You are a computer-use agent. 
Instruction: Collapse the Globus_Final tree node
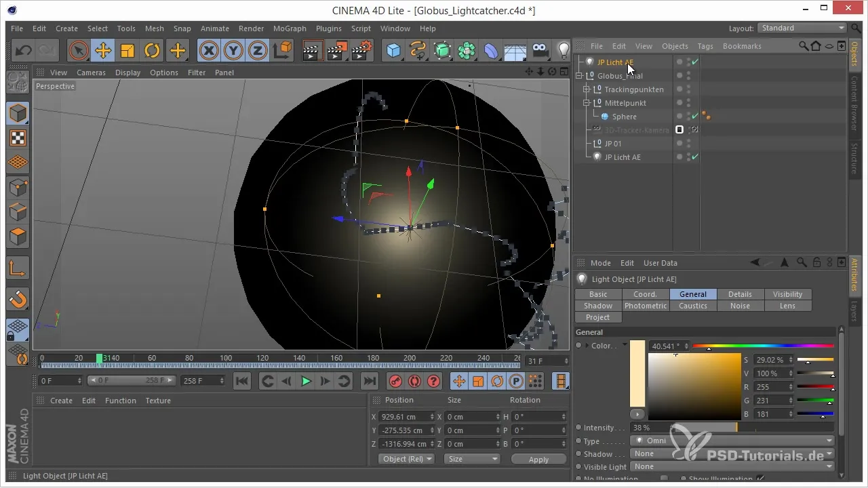[580, 76]
